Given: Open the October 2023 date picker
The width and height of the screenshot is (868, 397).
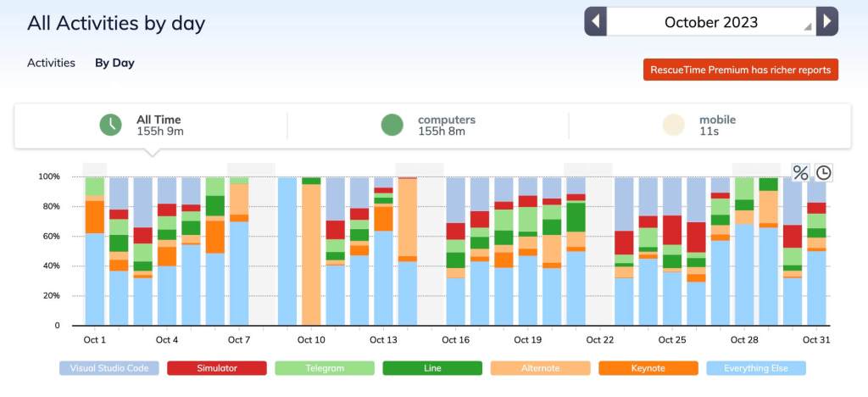Looking at the screenshot, I should [x=710, y=22].
